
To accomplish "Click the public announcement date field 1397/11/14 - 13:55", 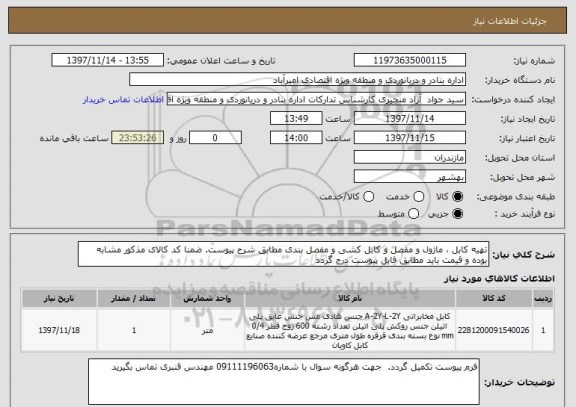I will pyautogui.click(x=108, y=60).
